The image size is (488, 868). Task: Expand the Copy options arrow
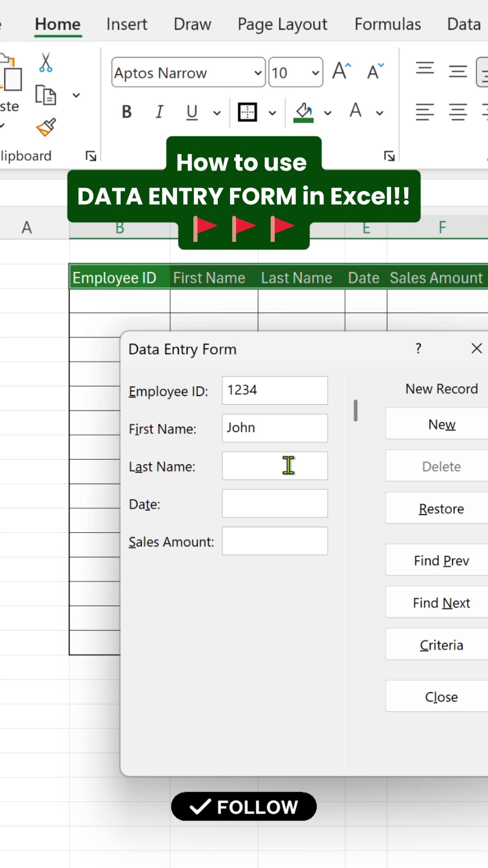(x=76, y=95)
